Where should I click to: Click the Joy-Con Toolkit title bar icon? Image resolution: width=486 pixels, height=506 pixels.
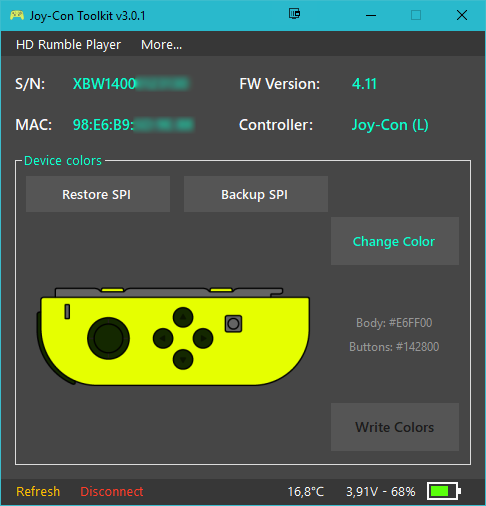point(17,15)
